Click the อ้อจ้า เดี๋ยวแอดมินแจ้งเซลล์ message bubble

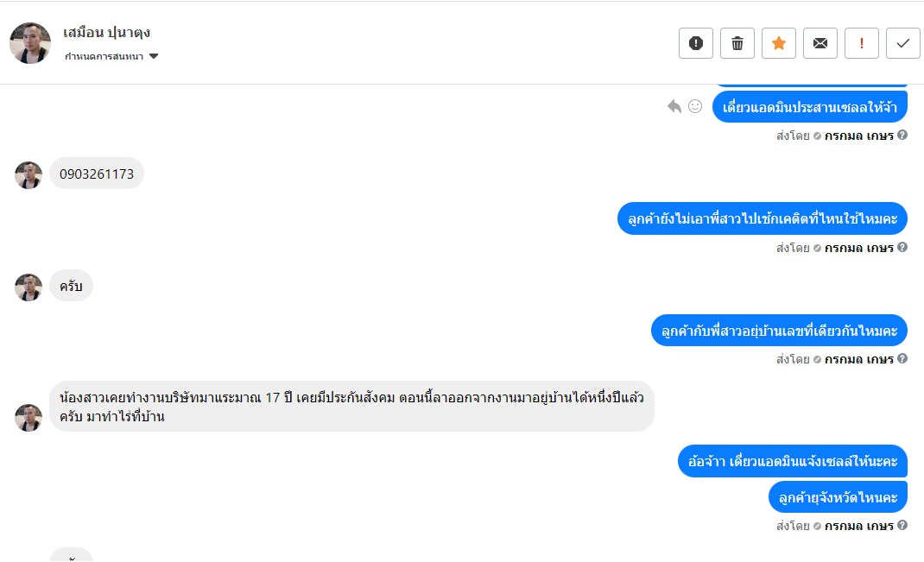tap(792, 460)
